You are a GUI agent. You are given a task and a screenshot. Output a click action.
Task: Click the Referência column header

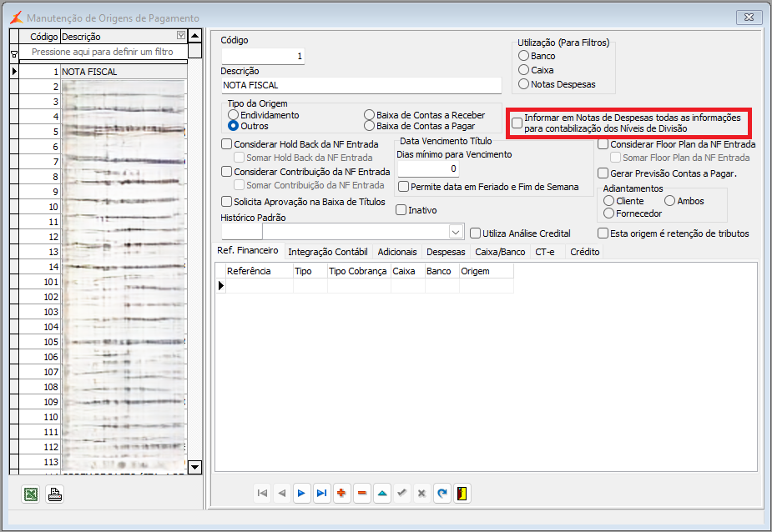pos(260,271)
